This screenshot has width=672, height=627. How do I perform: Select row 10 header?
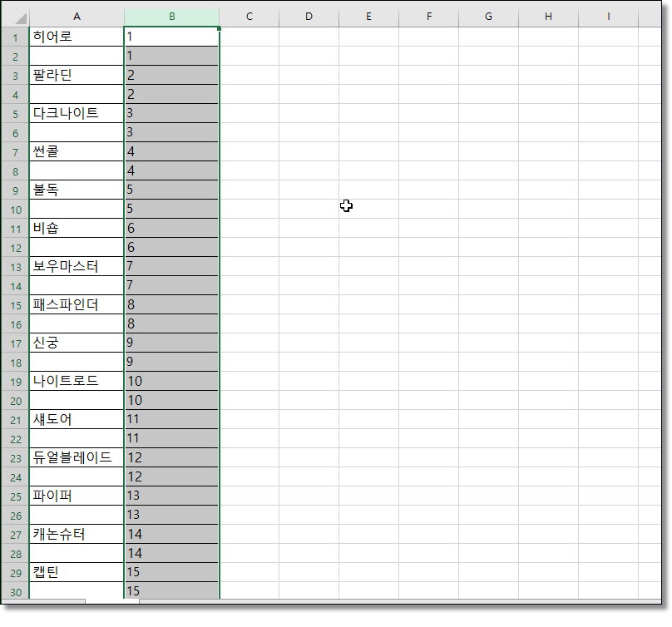point(16,210)
